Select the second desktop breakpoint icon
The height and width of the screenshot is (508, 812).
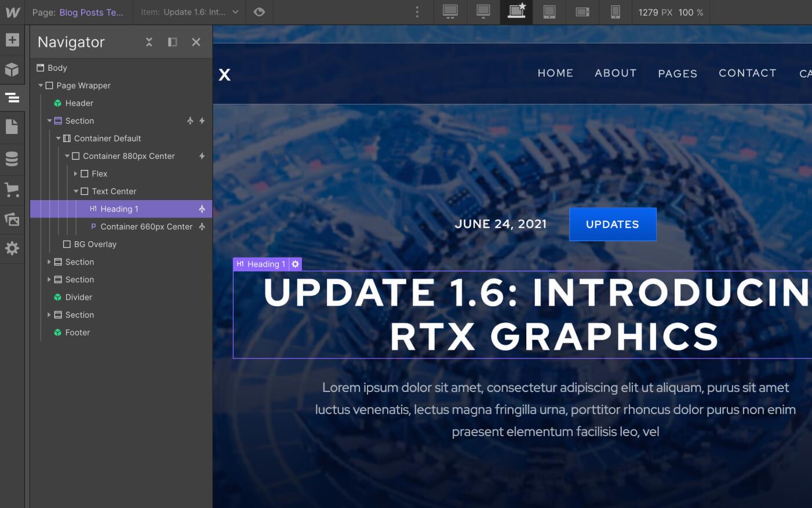coord(483,12)
